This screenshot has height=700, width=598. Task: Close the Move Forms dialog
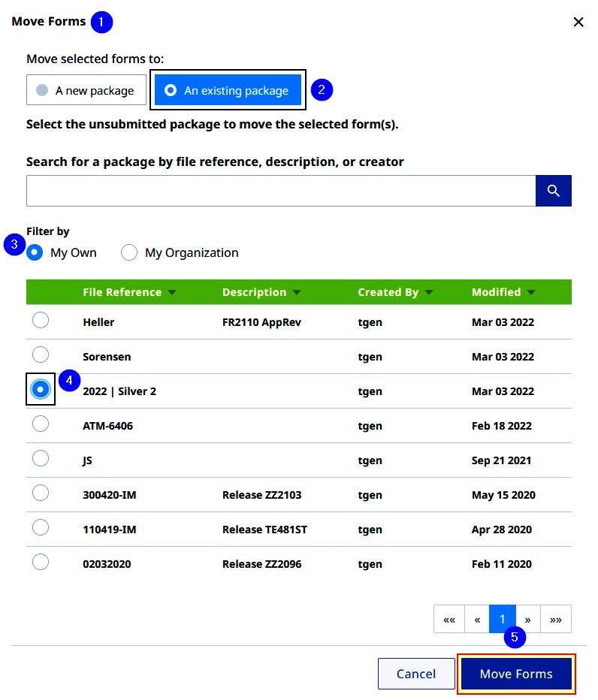coord(578,22)
